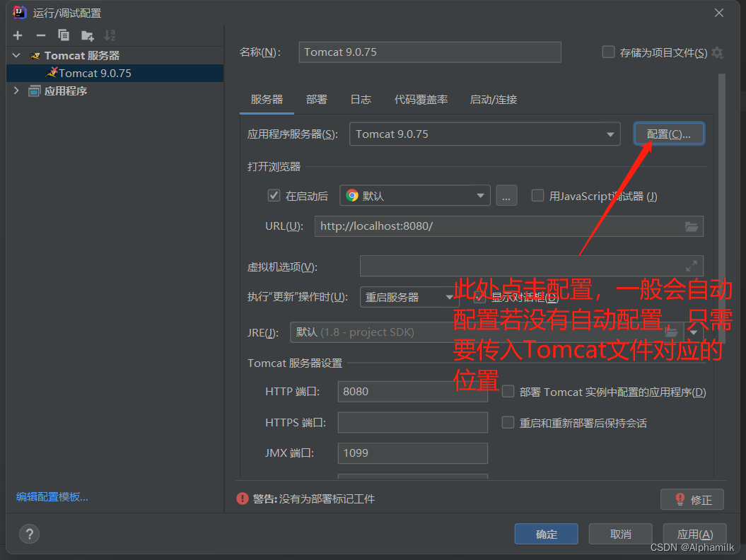The image size is (746, 560).
Task: Open the 应用程序服务器 dropdown
Action: [485, 134]
